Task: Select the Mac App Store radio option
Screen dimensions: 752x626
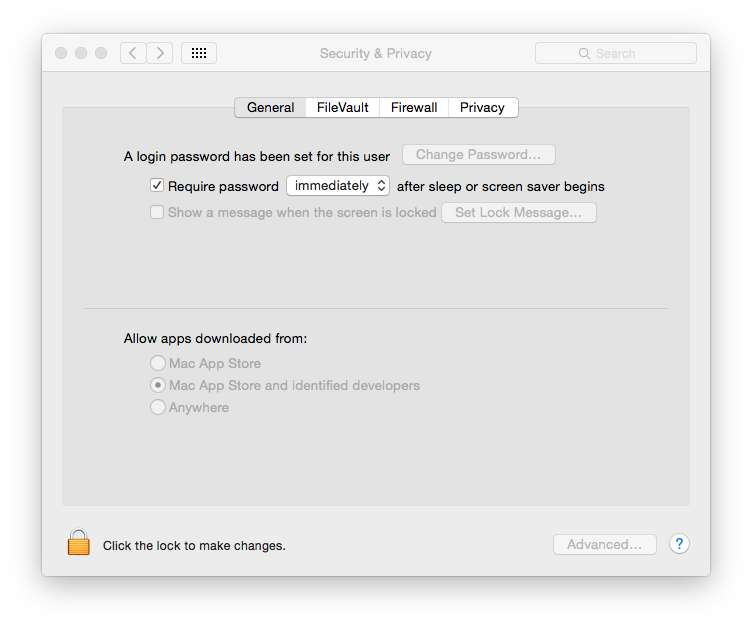Action: pyautogui.click(x=158, y=363)
